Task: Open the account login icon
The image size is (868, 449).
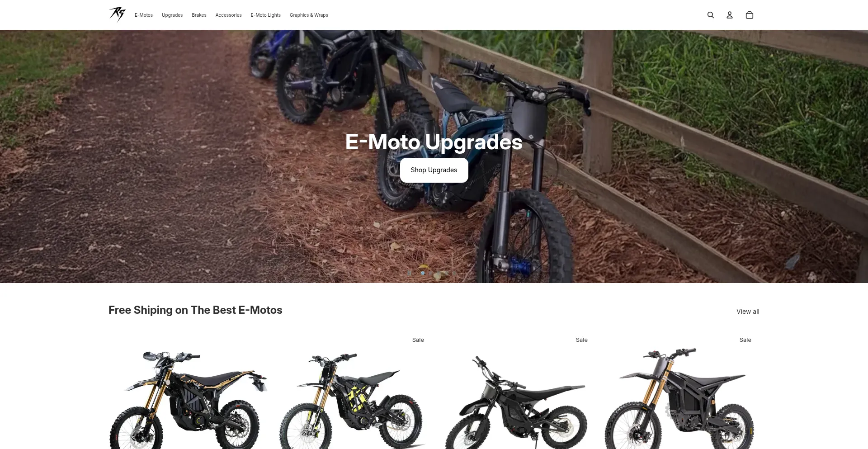Action: click(x=730, y=15)
